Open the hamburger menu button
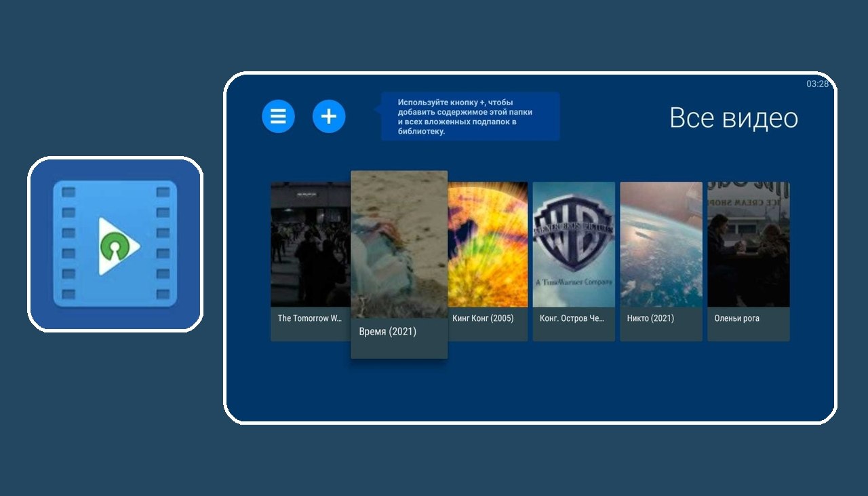868x496 pixels. pos(278,116)
